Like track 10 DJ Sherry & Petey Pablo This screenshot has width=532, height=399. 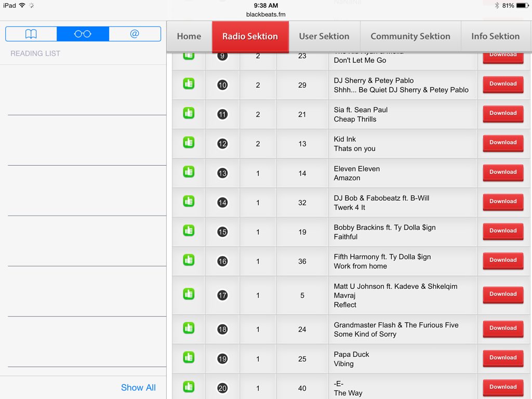point(189,84)
